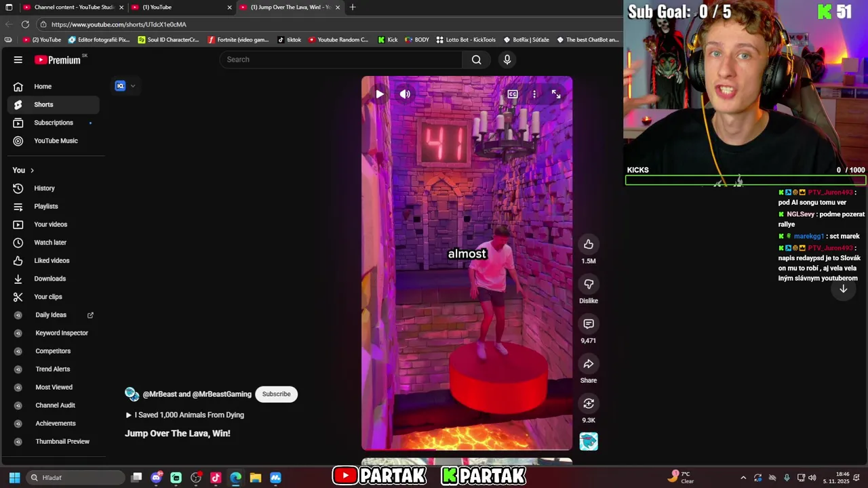This screenshot has height=488, width=868.
Task: Enter fullscreen on the Short player
Action: pos(556,94)
